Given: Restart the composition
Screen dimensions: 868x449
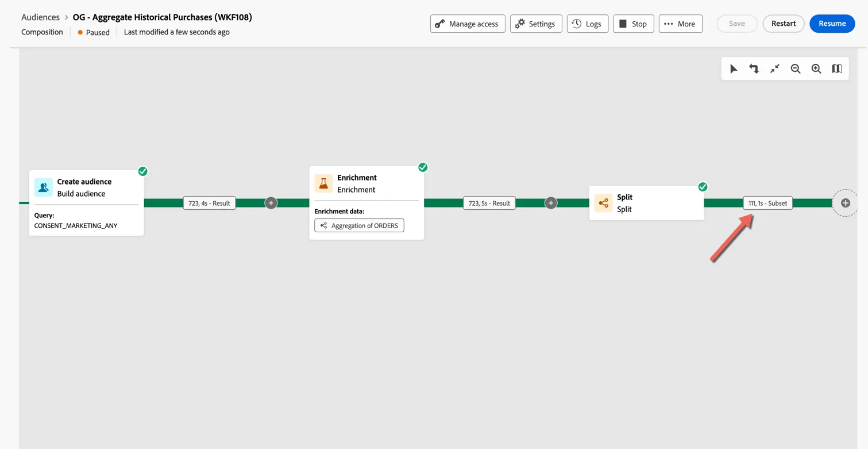Looking at the screenshot, I should (784, 24).
